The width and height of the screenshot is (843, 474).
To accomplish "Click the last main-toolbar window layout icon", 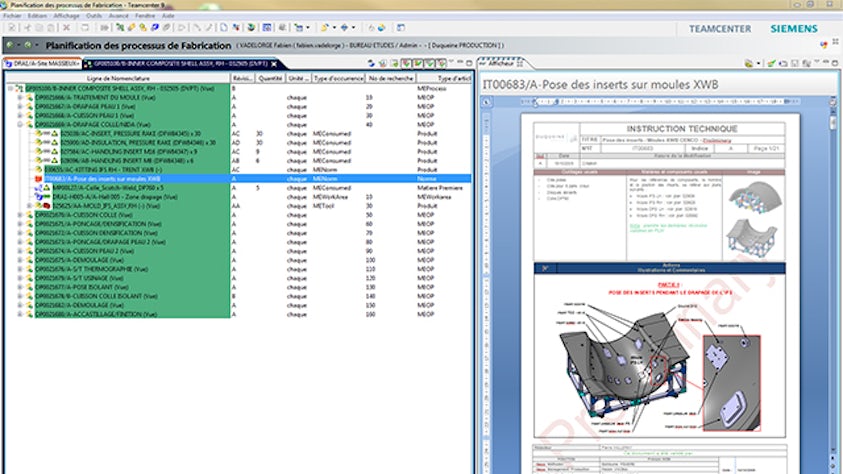I will [x=401, y=28].
